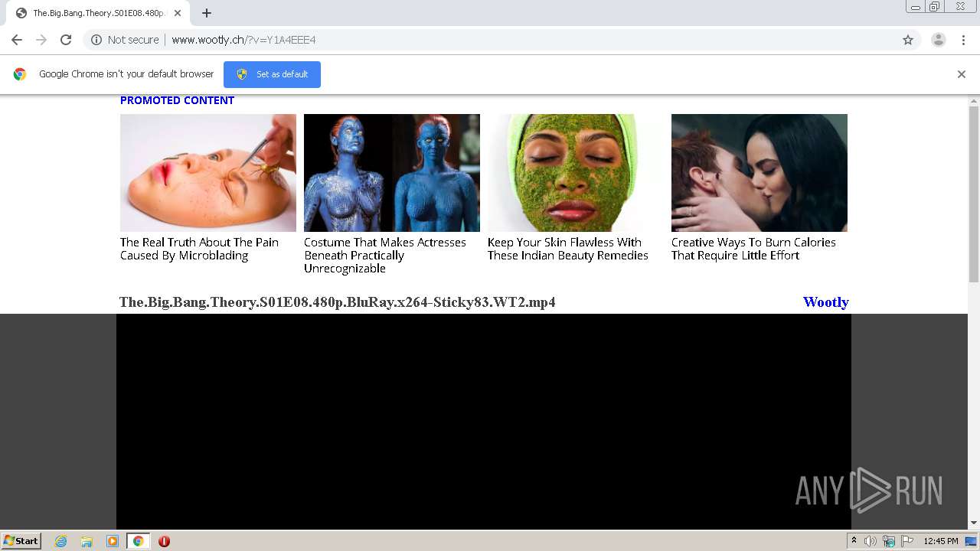Open the green face mask thumbnail
This screenshot has width=980, height=551.
tap(576, 173)
